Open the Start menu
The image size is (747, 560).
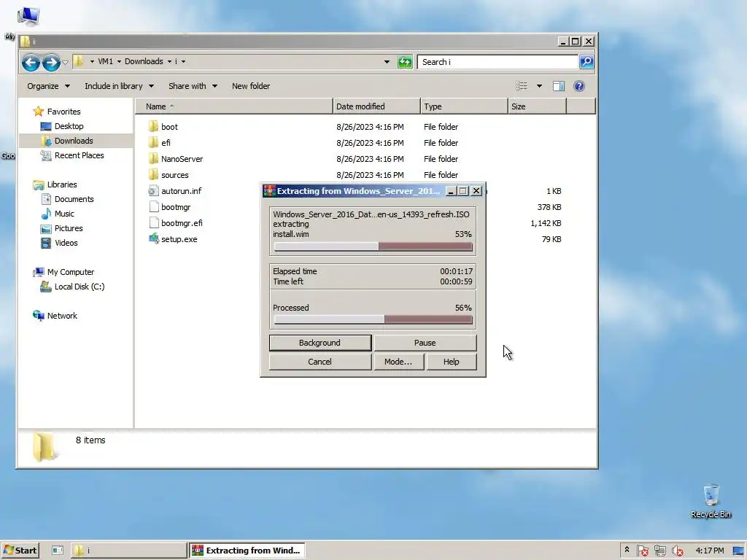point(20,551)
